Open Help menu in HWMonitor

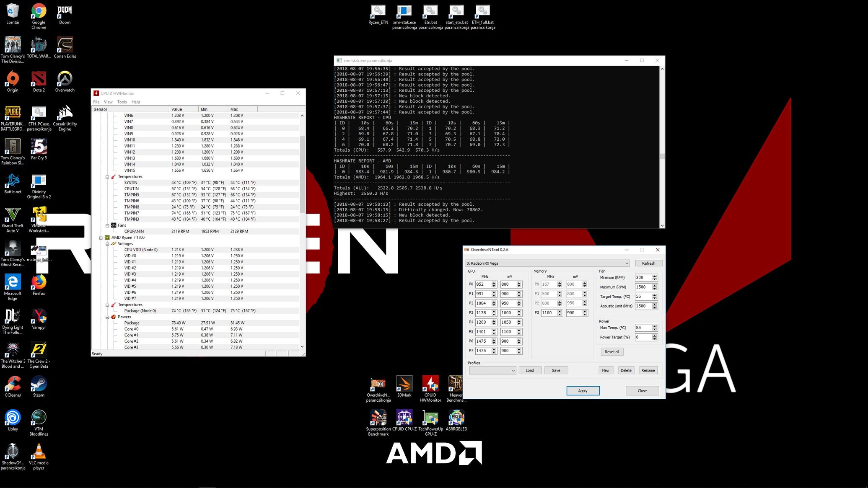(136, 102)
